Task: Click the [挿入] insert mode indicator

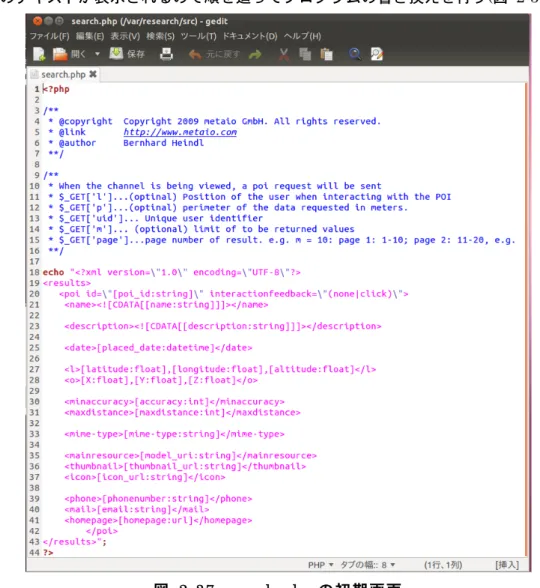Action: (507, 565)
